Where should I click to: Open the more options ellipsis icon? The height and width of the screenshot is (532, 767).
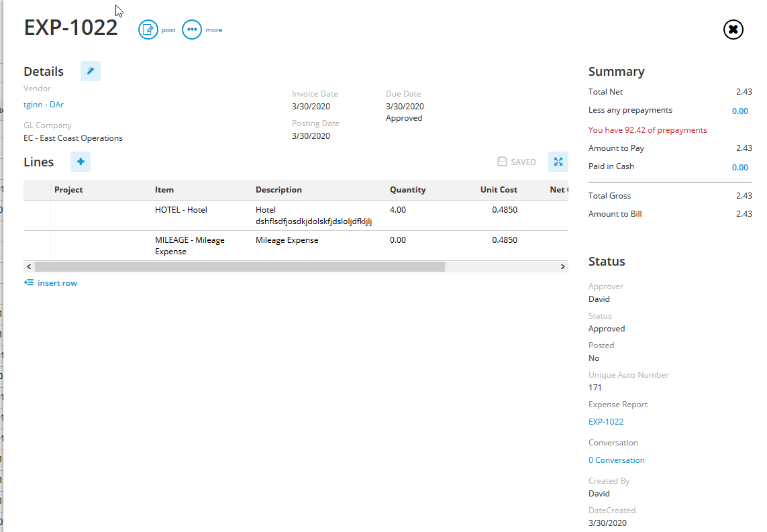click(192, 30)
